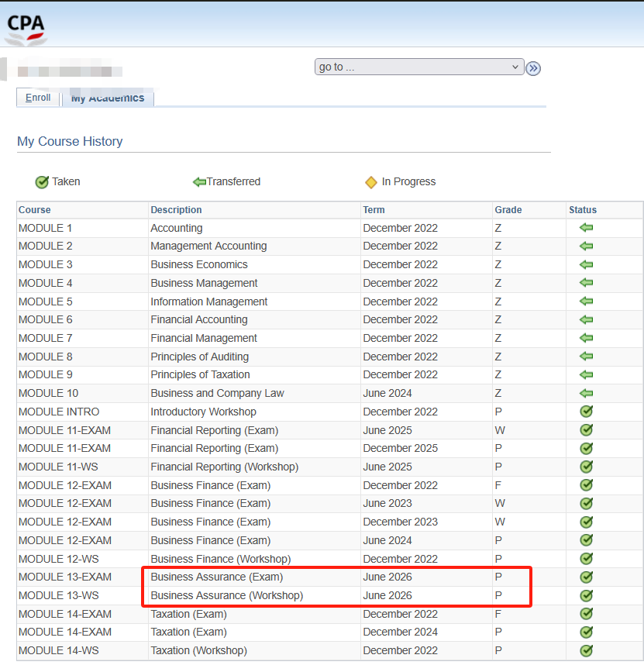
Task: Click transferred arrow for Business Economics row
Action: (x=586, y=264)
